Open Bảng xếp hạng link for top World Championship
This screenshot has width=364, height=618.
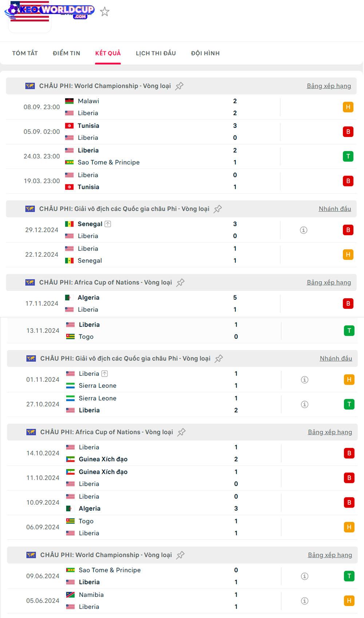click(329, 86)
